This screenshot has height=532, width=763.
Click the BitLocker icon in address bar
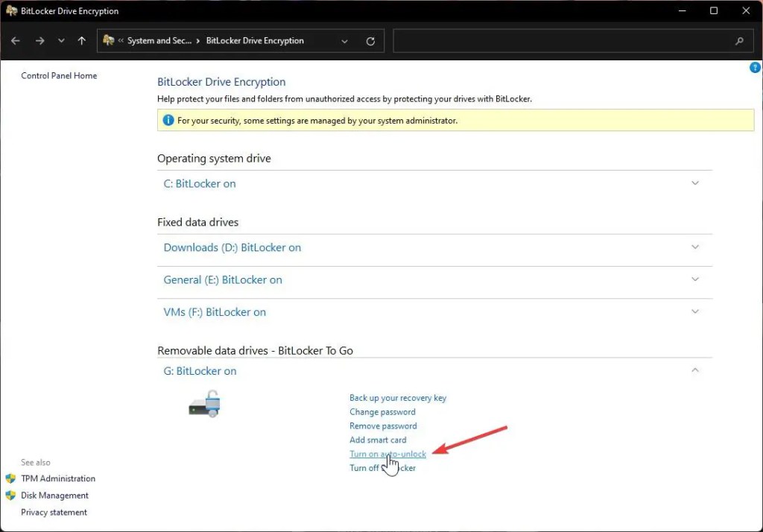(x=109, y=40)
